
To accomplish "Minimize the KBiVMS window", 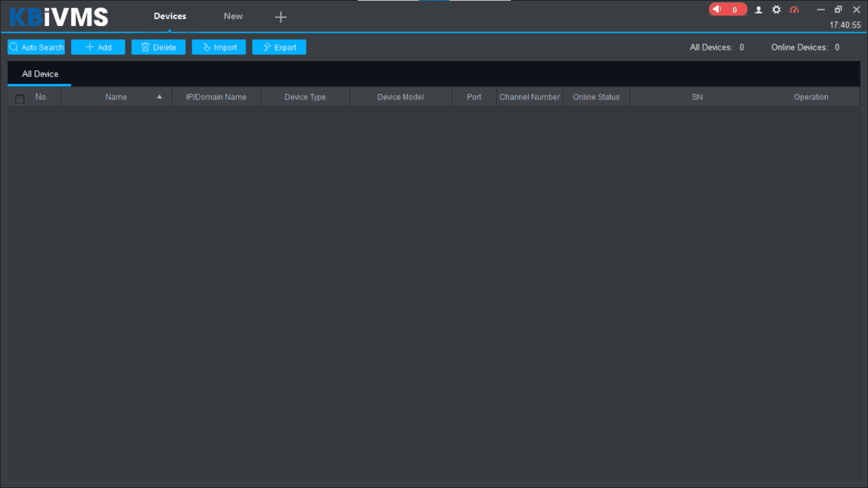I will pos(821,10).
